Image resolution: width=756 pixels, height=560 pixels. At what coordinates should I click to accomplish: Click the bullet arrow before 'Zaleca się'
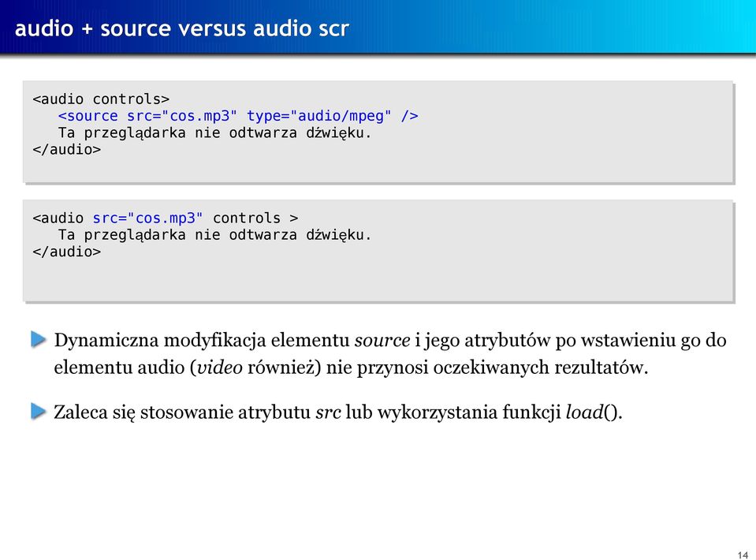39,412
